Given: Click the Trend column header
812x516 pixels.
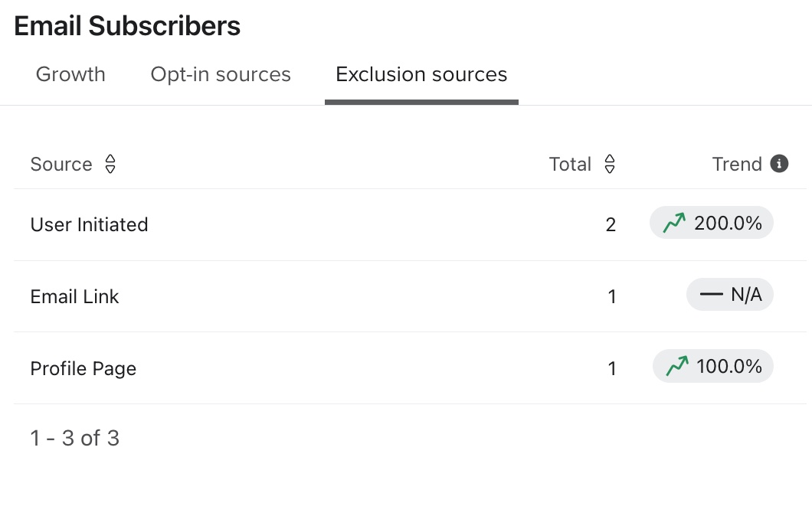Looking at the screenshot, I should 737,164.
